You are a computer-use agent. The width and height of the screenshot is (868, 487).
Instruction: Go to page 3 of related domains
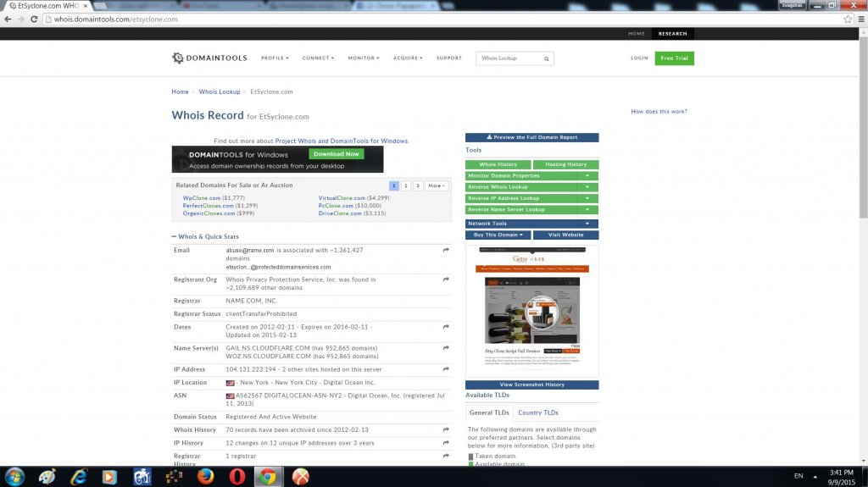click(418, 186)
